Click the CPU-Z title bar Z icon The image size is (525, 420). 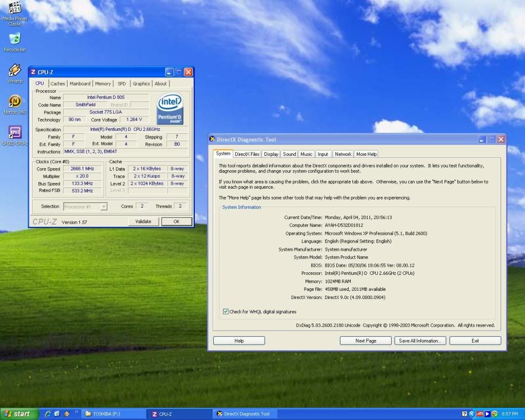(x=33, y=72)
